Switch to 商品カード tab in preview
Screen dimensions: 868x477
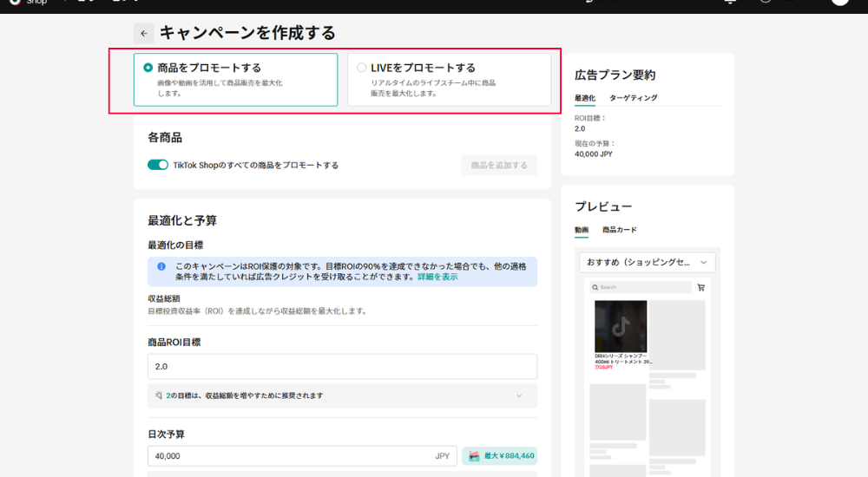[619, 230]
